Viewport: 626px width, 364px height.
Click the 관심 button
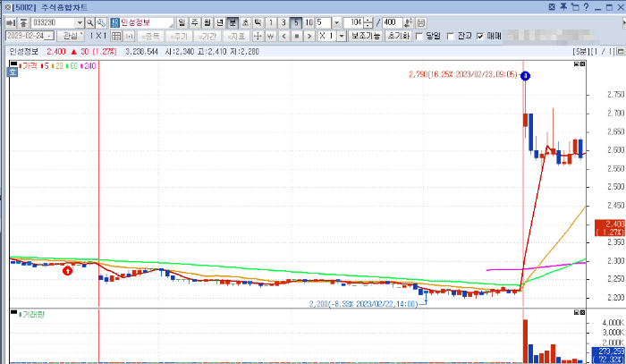[x=71, y=37]
